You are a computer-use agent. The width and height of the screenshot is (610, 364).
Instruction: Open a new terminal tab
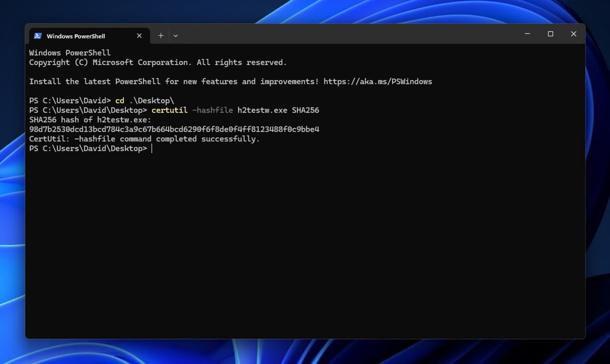coord(161,35)
